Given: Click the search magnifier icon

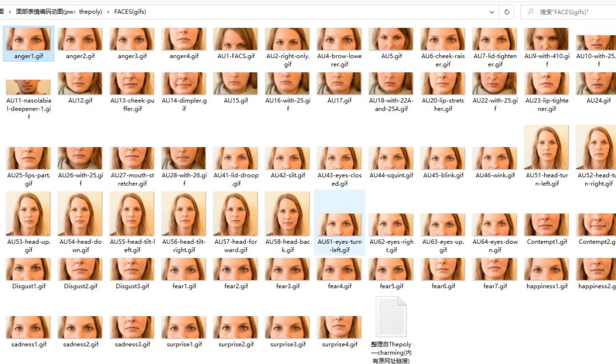Looking at the screenshot, I should point(530,12).
